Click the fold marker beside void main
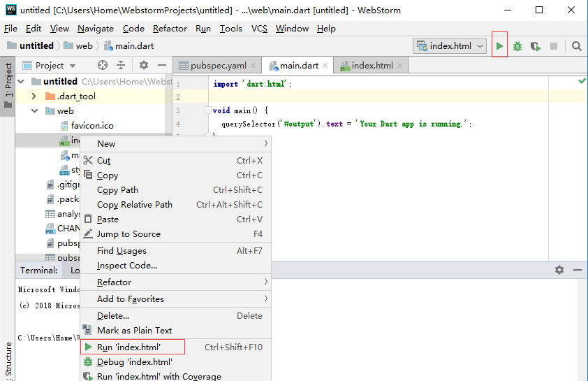The width and height of the screenshot is (588, 381). tap(208, 110)
